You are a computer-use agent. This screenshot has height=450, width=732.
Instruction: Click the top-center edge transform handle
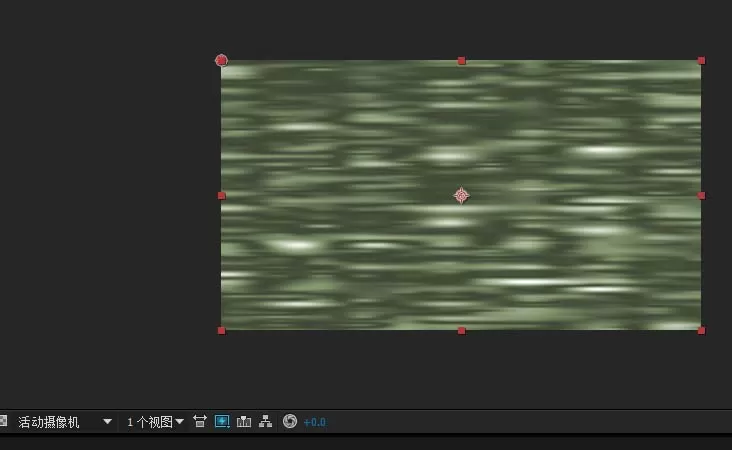coord(462,61)
